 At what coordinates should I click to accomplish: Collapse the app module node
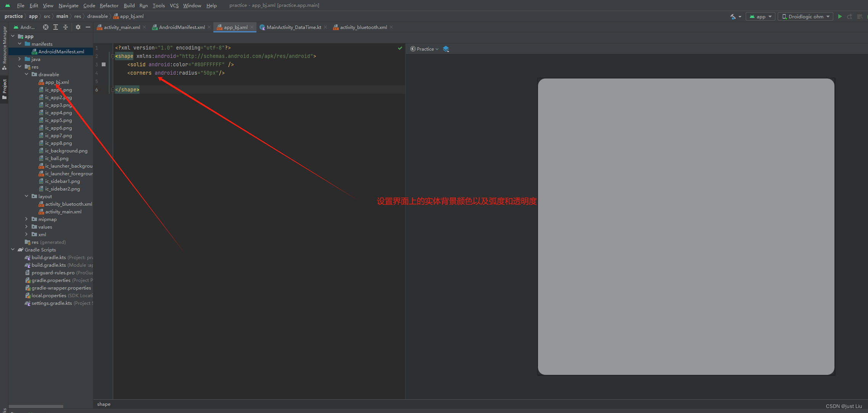pyautogui.click(x=13, y=36)
